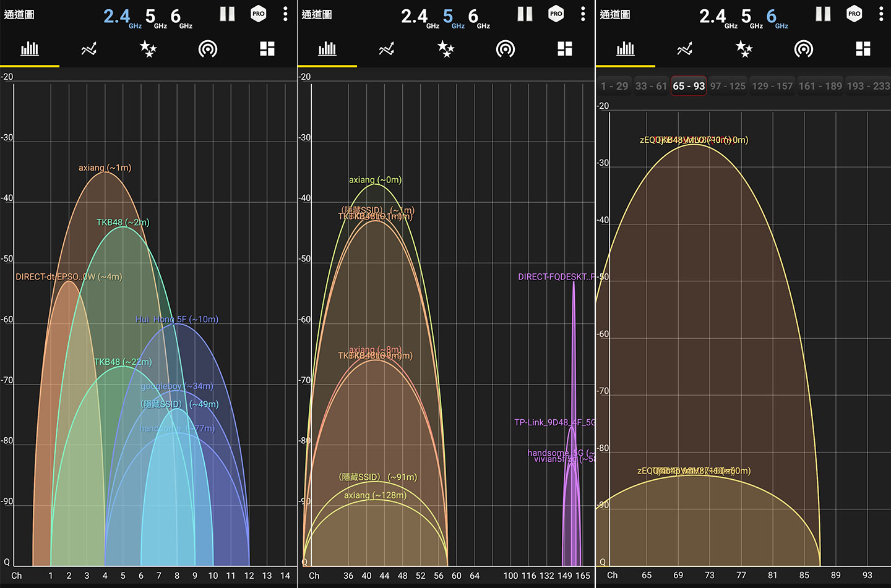Screen dimensions: 891x588
Task: Open channel rating stars icon in right panel
Action: 744,49
